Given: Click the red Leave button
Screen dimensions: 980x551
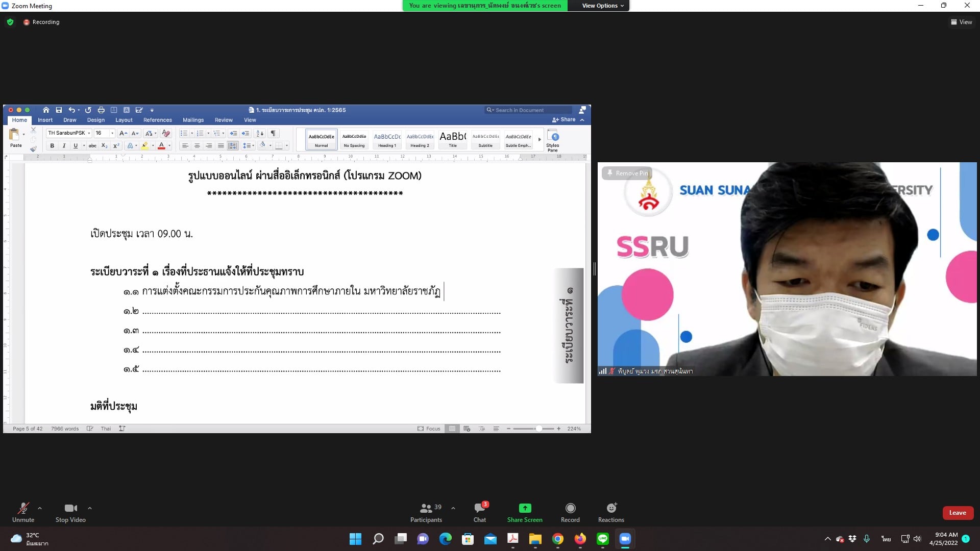Looking at the screenshot, I should [958, 513].
